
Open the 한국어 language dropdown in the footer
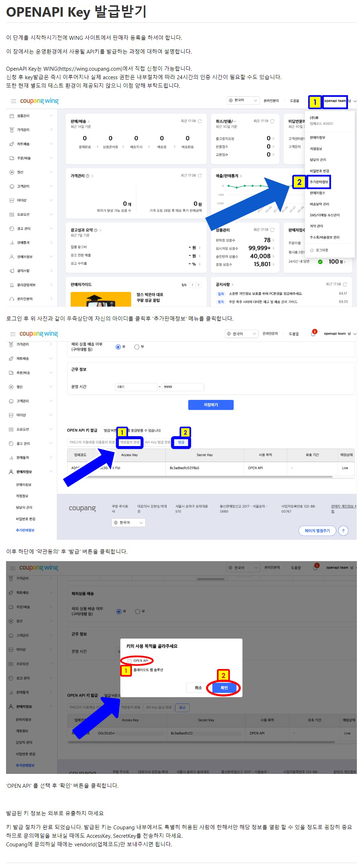pyautogui.click(x=129, y=523)
